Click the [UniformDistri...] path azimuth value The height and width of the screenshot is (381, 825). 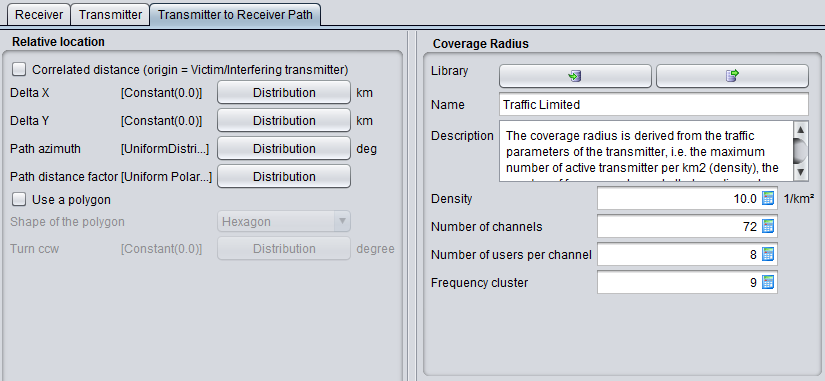pos(165,149)
